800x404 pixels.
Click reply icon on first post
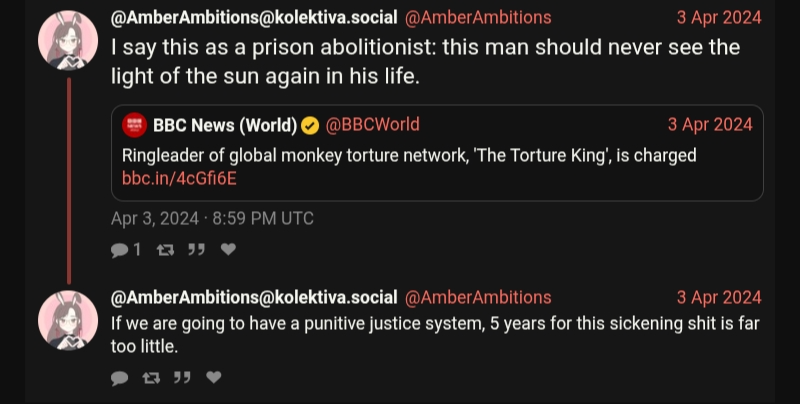120,250
